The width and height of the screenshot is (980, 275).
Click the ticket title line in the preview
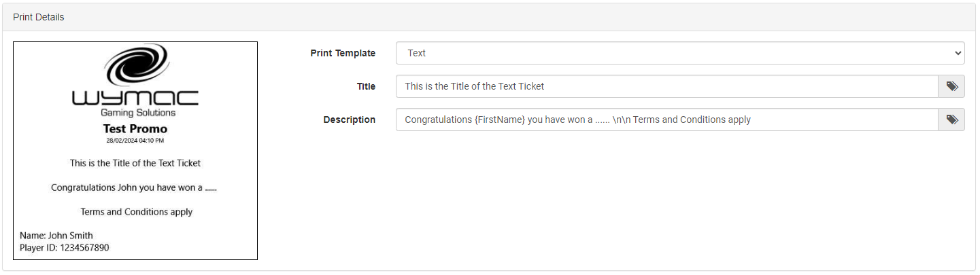pos(135,163)
